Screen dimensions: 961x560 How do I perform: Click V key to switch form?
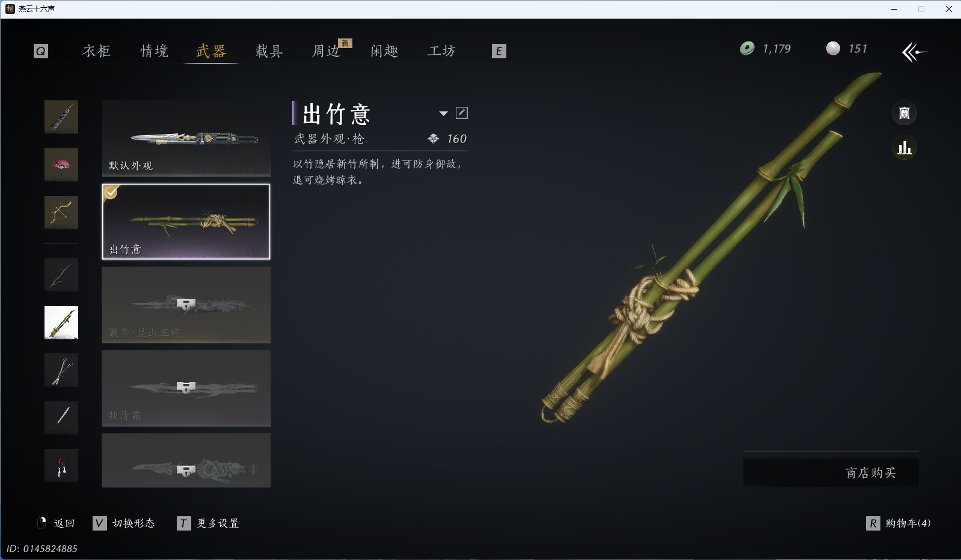point(100,523)
